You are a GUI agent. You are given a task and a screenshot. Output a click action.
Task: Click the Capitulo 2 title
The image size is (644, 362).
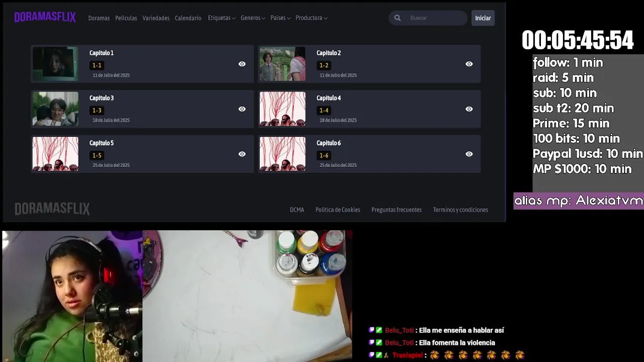pyautogui.click(x=329, y=53)
